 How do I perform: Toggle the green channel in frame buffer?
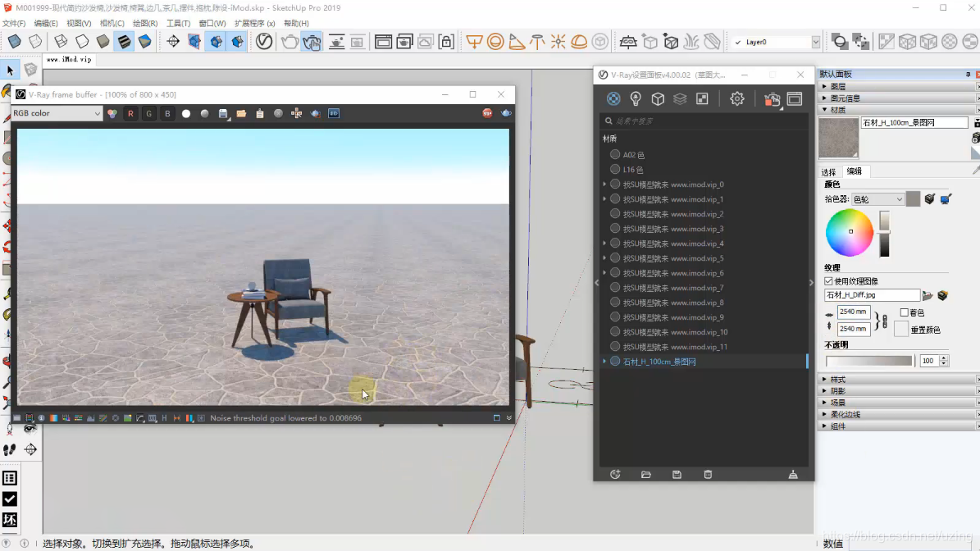148,114
